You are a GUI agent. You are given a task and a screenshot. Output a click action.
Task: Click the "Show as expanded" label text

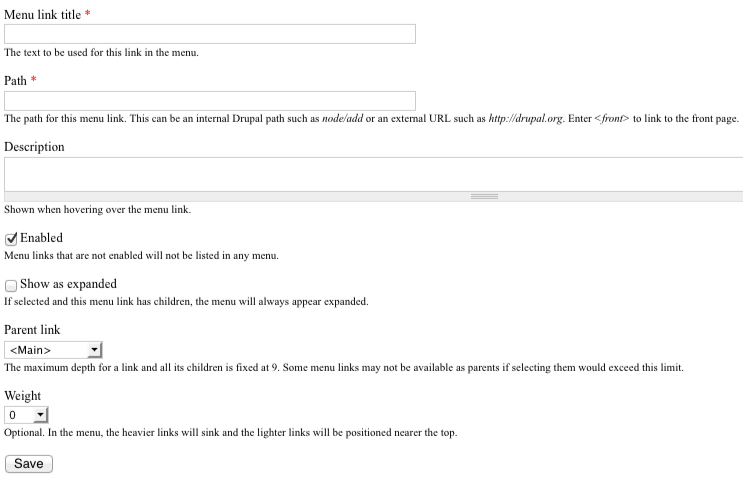68,284
